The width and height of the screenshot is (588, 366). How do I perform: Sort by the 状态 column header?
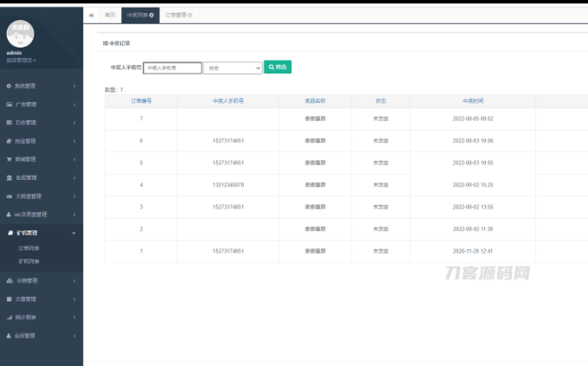(380, 101)
